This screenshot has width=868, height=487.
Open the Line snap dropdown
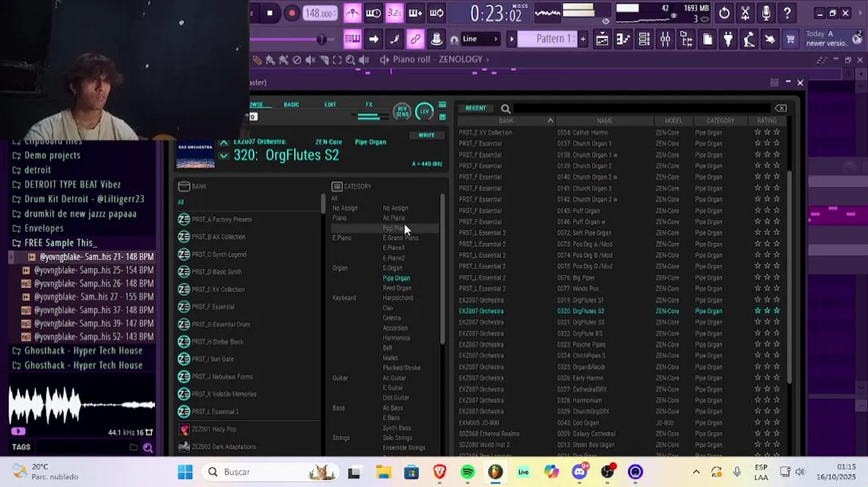[481, 39]
